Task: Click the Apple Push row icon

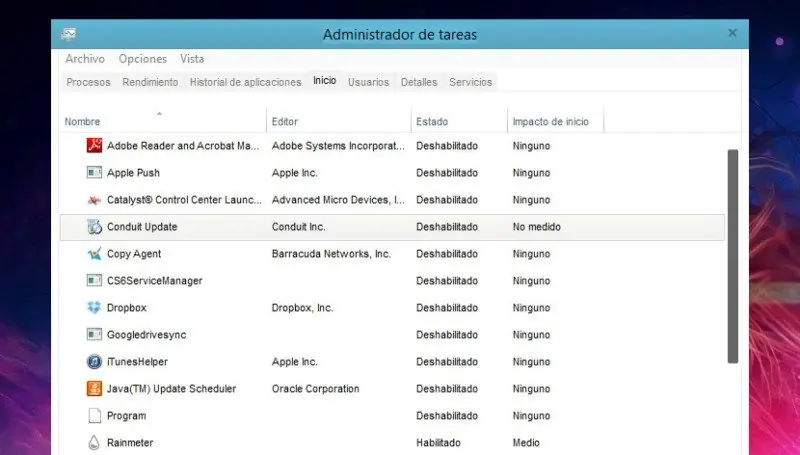Action: pos(94,172)
